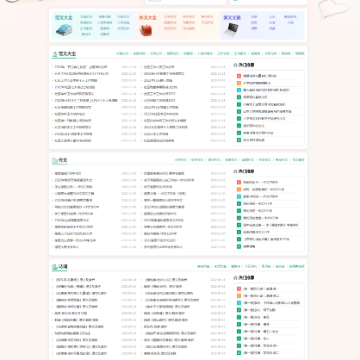This screenshot has width=360, height=360.
Task: Click the bottom section's green header icon
Action: pyautogui.click(x=55, y=267)
